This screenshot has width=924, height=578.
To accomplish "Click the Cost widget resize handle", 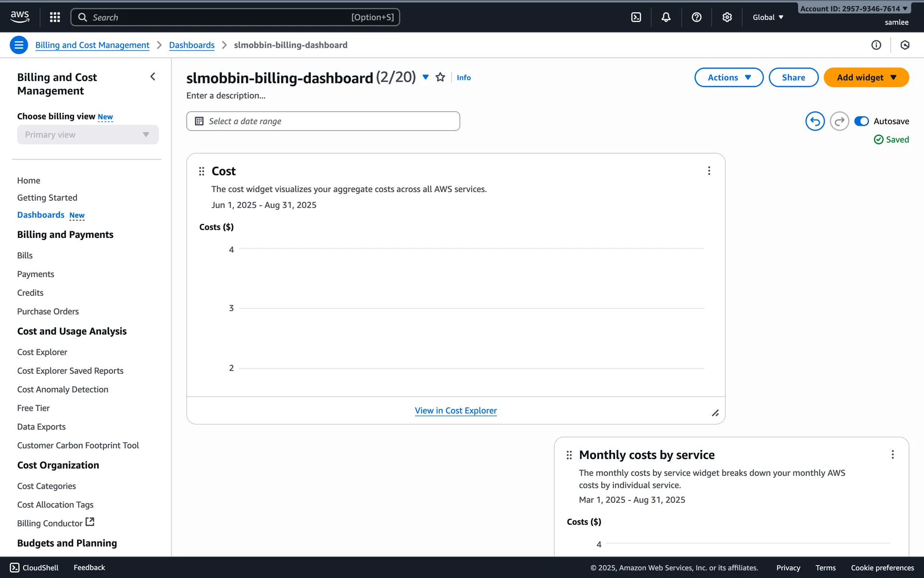I will tap(715, 413).
